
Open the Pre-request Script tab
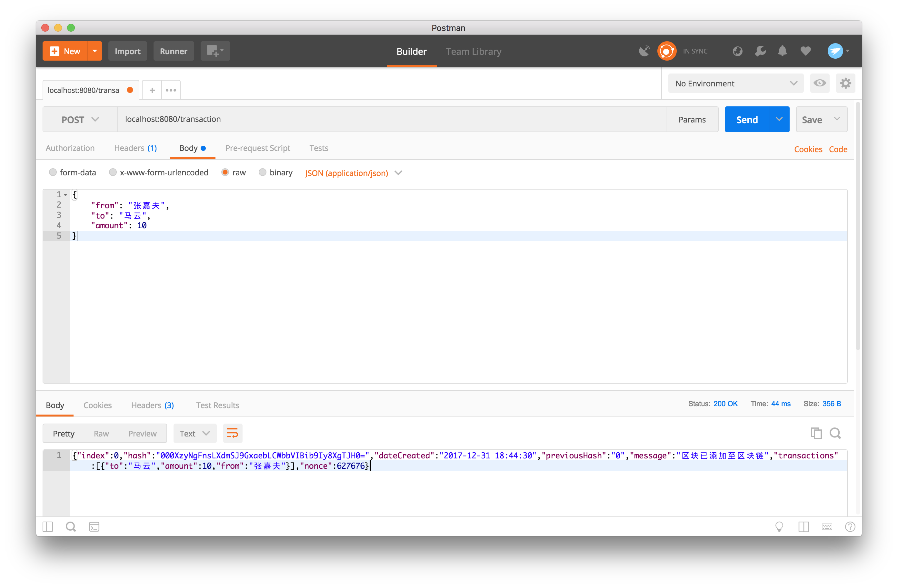click(258, 148)
